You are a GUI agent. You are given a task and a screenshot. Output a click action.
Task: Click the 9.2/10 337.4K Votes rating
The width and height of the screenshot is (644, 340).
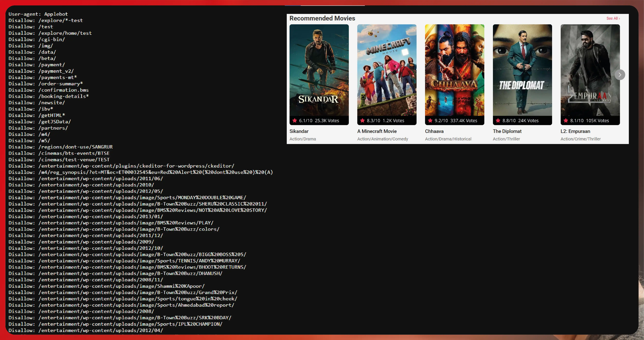[x=456, y=121]
